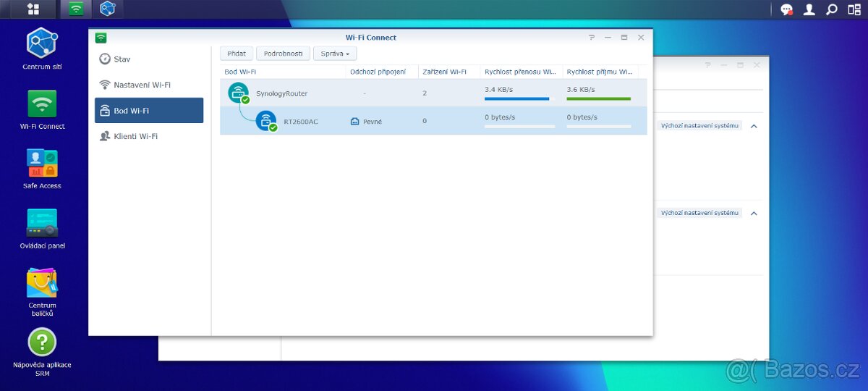Select the RT2600AC row name
Viewport: 868px width, 391px height.
click(301, 122)
